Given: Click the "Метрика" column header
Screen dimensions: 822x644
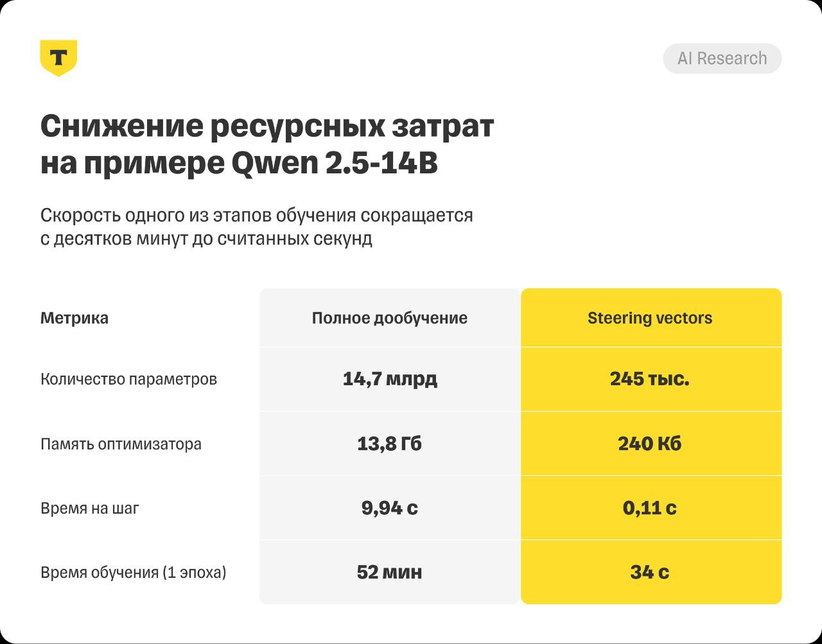Looking at the screenshot, I should (x=74, y=318).
